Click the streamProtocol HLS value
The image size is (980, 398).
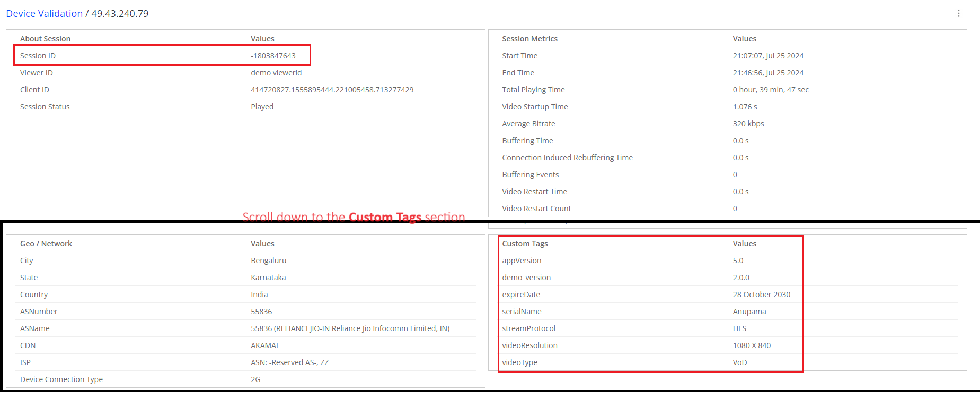pyautogui.click(x=739, y=328)
